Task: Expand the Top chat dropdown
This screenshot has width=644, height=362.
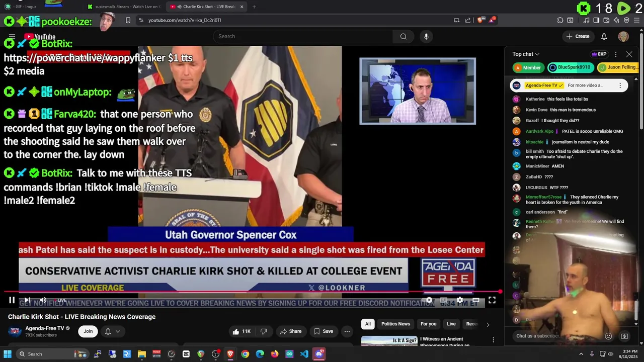Action: coord(526,54)
